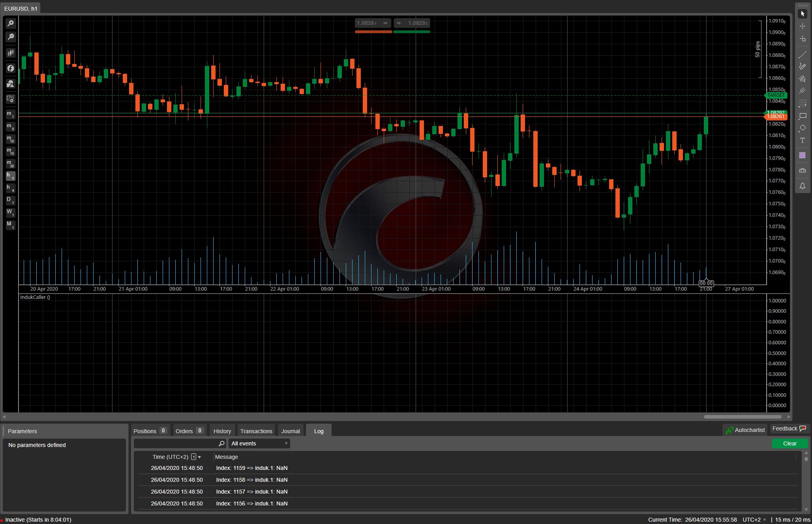Click the function (f) indicators icon
Image resolution: width=812 pixels, height=524 pixels.
pyautogui.click(x=11, y=68)
